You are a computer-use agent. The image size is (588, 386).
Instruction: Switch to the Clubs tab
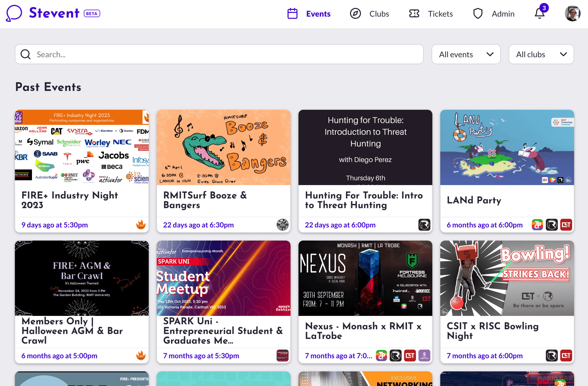coord(369,14)
